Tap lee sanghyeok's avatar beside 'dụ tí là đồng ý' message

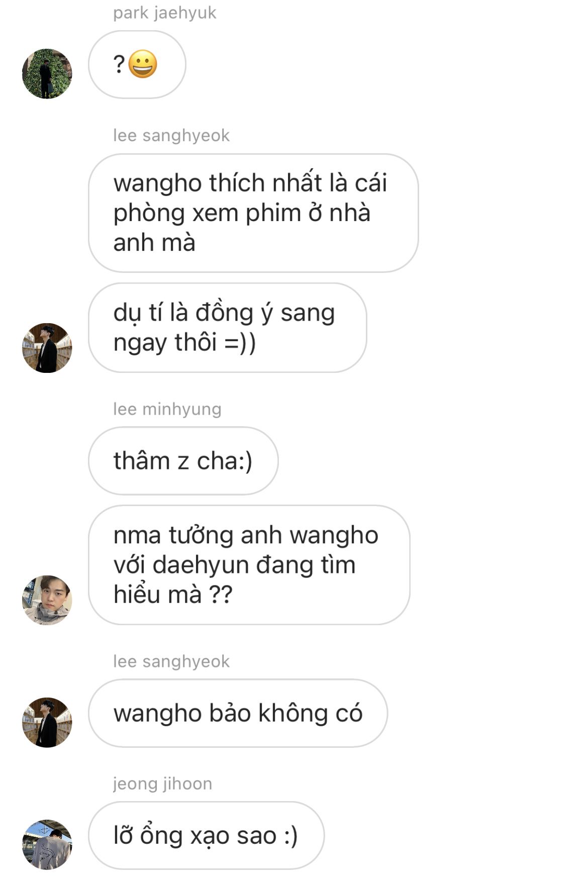pos(47,348)
